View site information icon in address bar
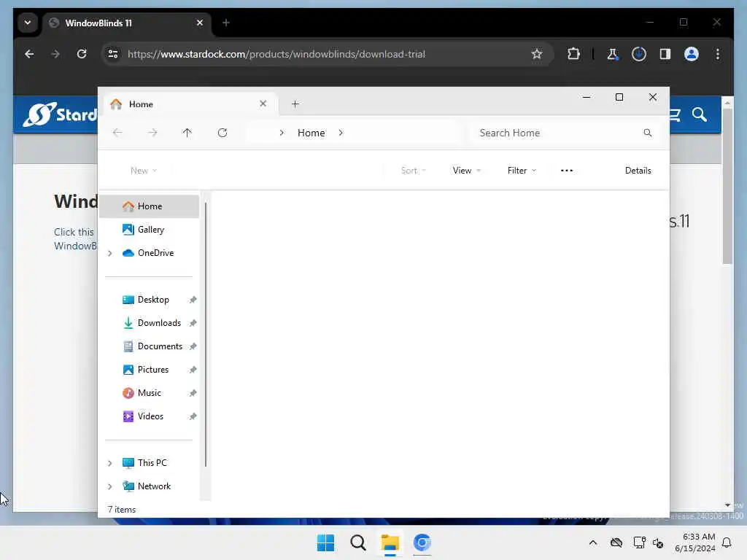The height and width of the screenshot is (560, 747). pyautogui.click(x=113, y=54)
